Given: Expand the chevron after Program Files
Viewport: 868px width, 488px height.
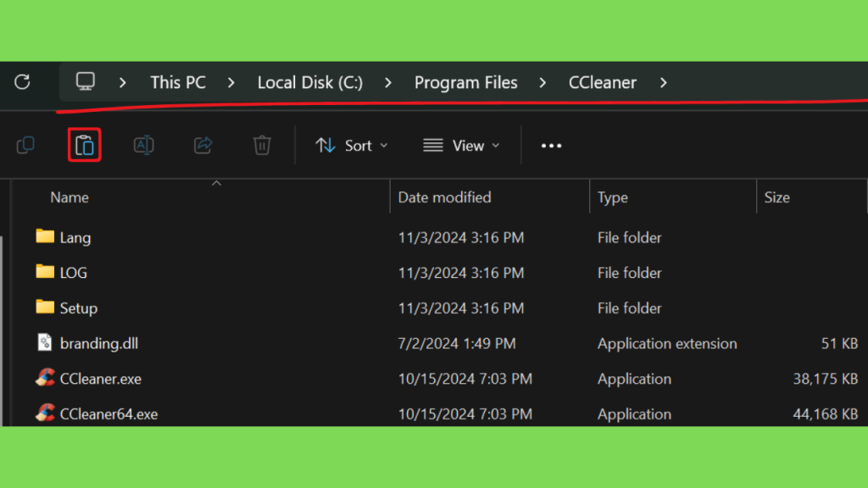Looking at the screenshot, I should tap(542, 83).
